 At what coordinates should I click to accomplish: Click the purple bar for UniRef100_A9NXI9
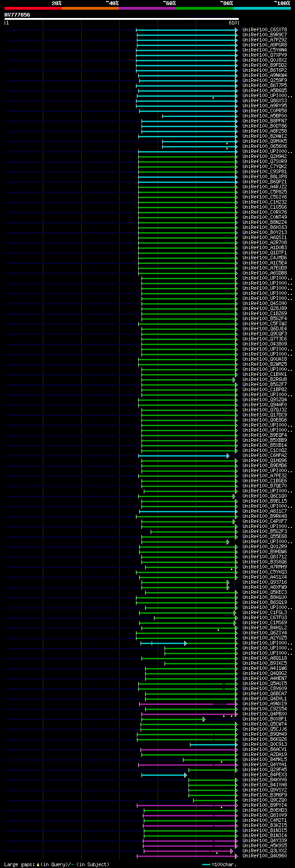point(189,704)
